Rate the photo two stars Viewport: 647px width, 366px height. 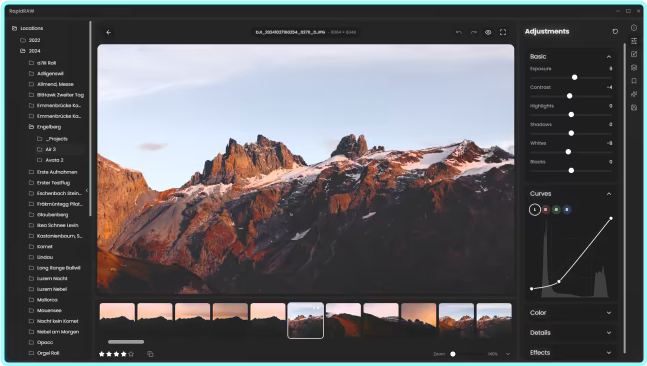tap(109, 354)
